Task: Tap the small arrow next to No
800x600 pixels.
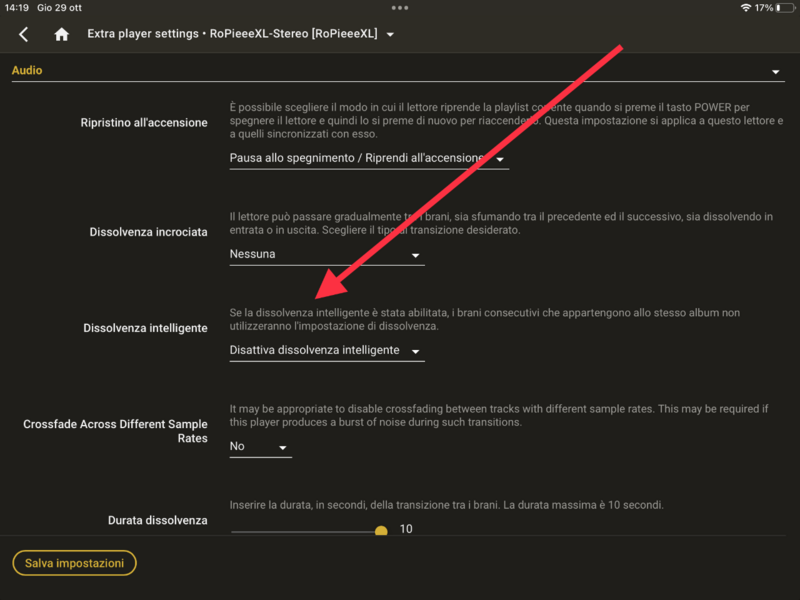Action: (x=282, y=447)
